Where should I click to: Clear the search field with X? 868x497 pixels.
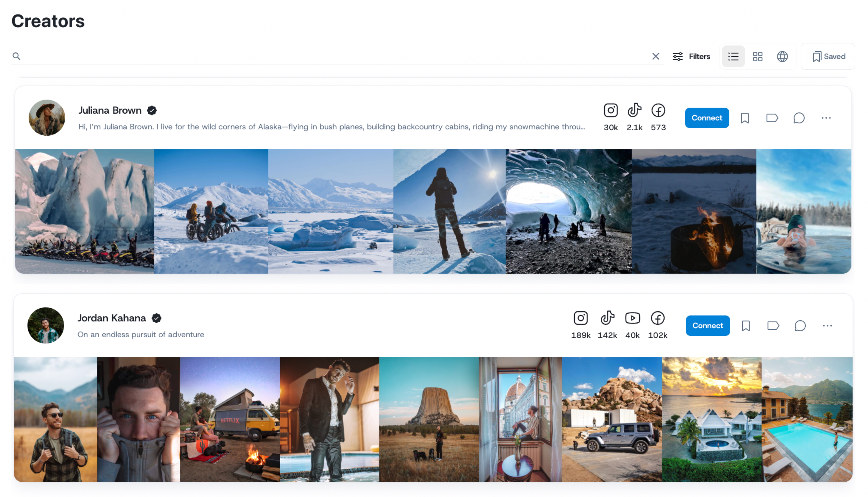pos(655,56)
